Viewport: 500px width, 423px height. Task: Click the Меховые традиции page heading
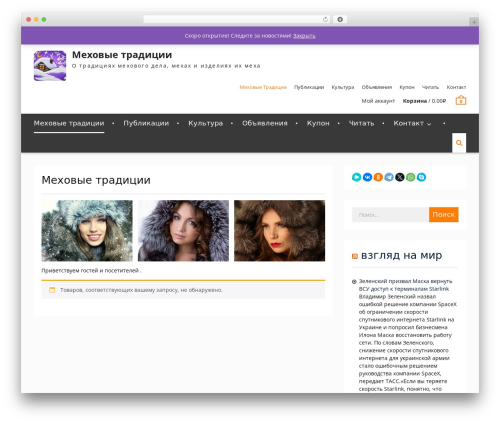click(96, 180)
